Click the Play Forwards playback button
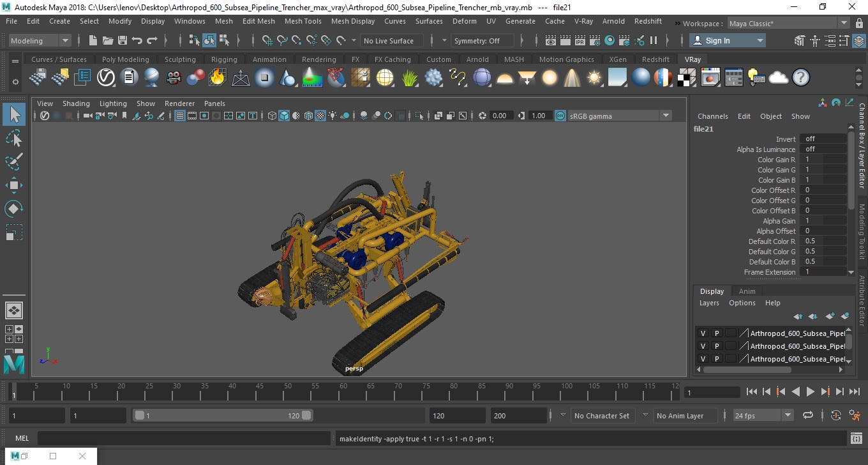Image resolution: width=868 pixels, height=465 pixels. (810, 392)
